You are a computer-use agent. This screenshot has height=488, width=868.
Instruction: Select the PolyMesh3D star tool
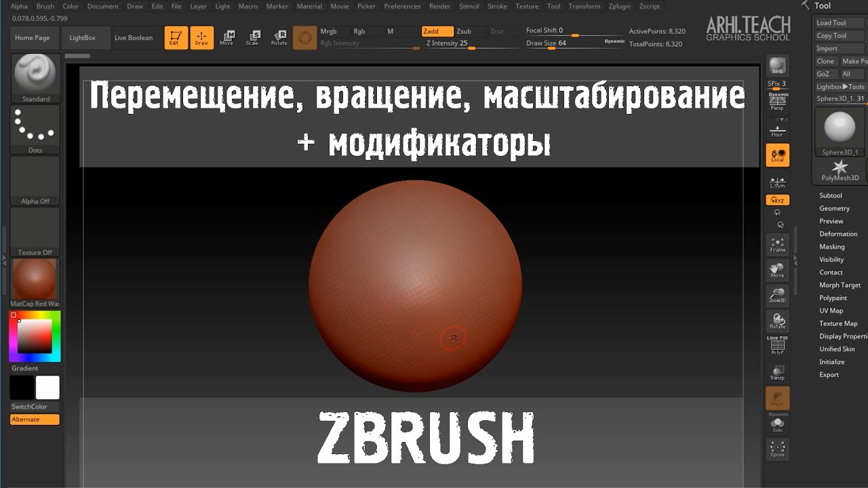(840, 169)
